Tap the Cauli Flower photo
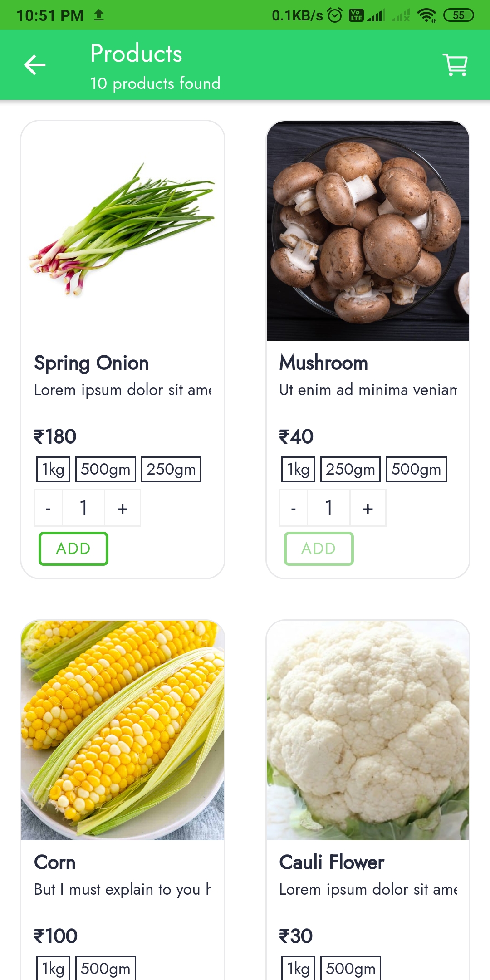The width and height of the screenshot is (490, 980). (x=368, y=730)
